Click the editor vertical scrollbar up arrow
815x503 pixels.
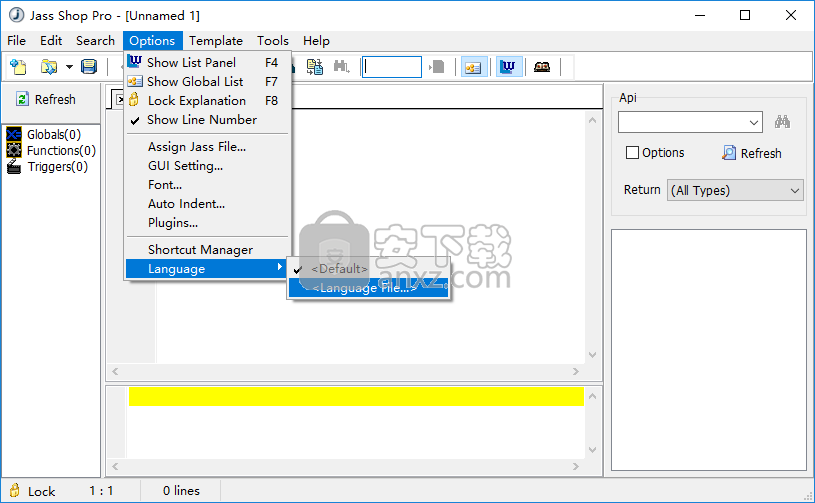[592, 120]
